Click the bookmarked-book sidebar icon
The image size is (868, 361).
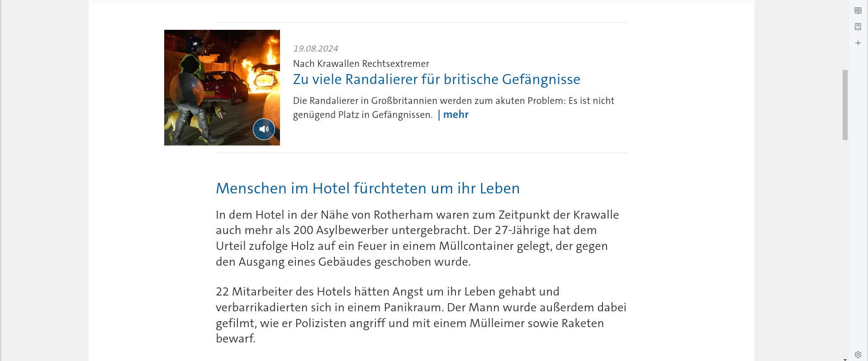pyautogui.click(x=858, y=27)
